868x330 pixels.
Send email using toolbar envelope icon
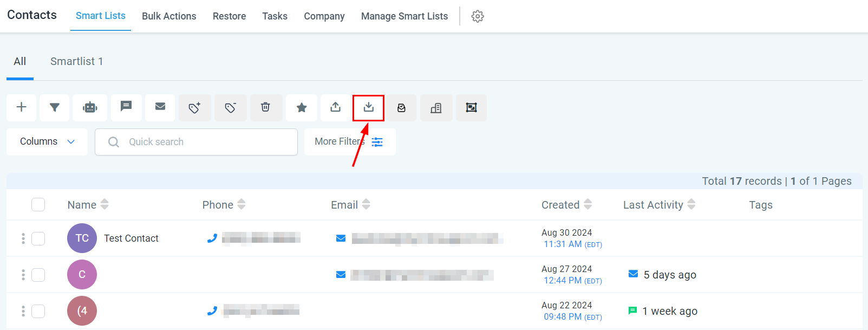pos(160,107)
